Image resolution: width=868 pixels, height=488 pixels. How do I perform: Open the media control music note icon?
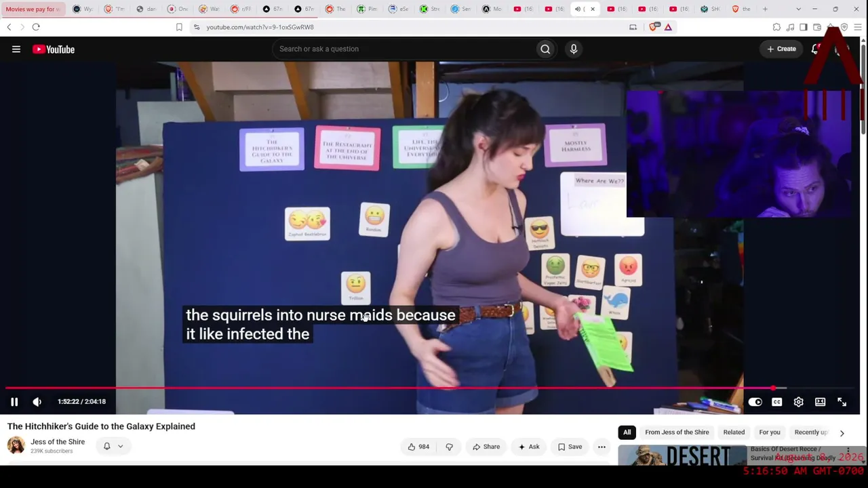tap(790, 27)
